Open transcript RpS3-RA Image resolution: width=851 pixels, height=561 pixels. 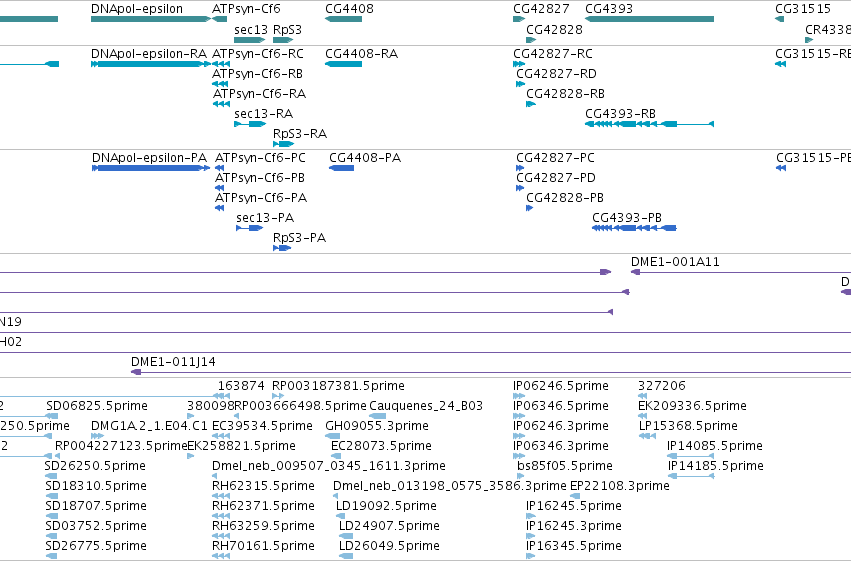300,134
